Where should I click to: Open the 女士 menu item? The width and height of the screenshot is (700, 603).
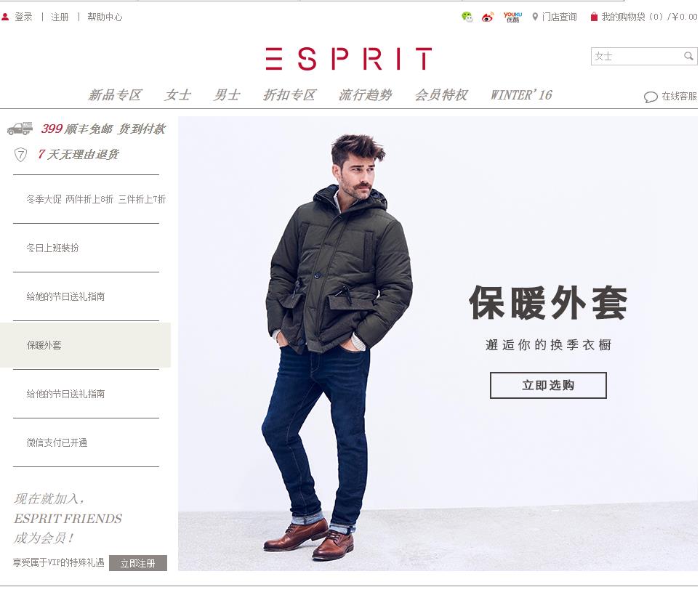click(177, 95)
